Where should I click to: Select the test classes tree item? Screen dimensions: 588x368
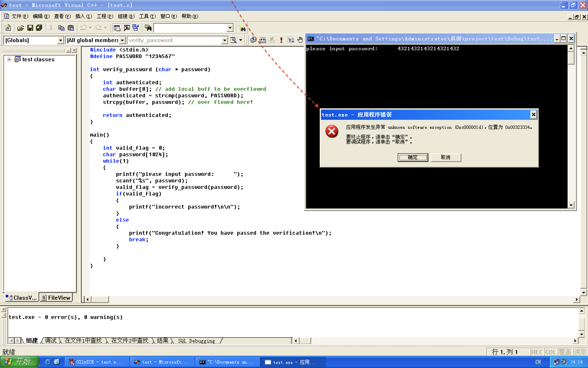coord(38,59)
